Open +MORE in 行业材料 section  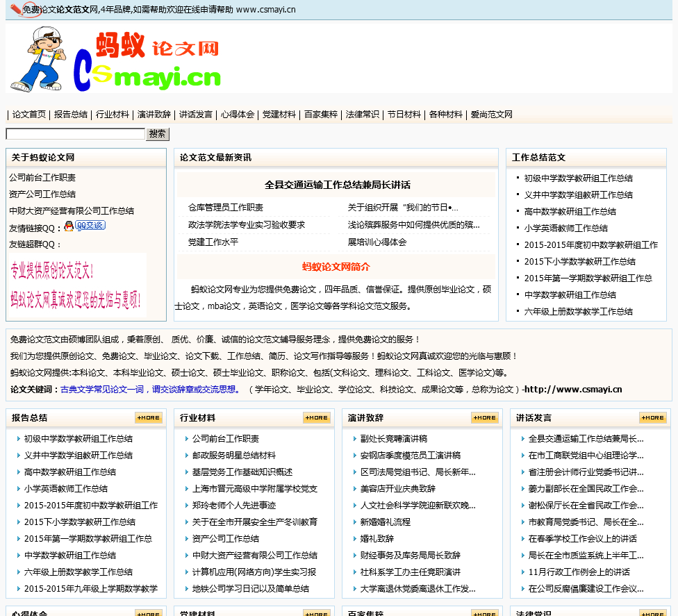(317, 417)
